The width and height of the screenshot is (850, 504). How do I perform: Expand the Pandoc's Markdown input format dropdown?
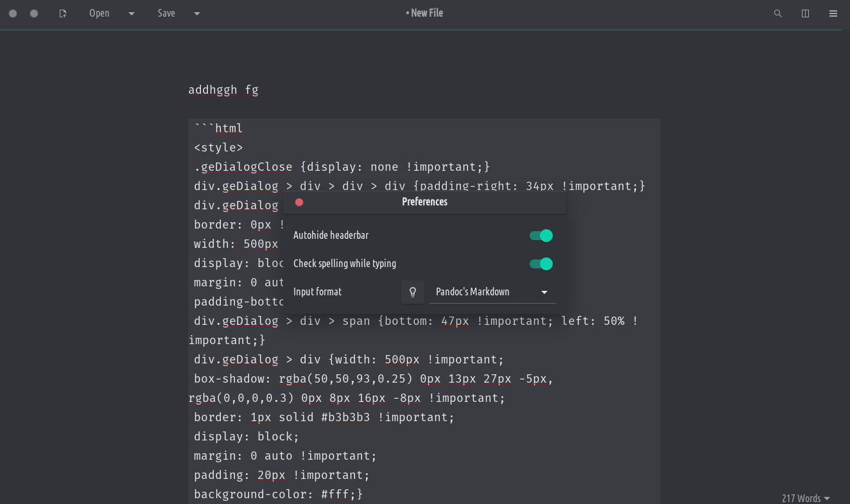click(492, 292)
